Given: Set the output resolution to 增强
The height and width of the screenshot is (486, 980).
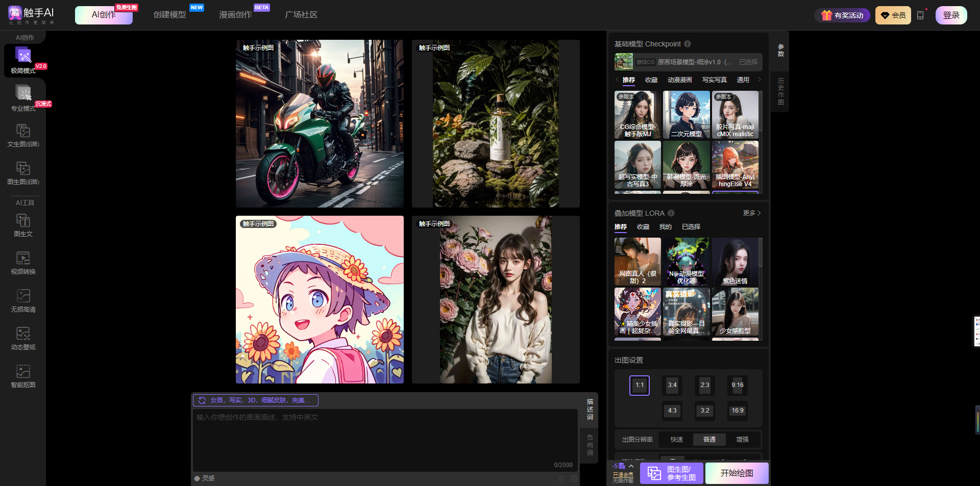Looking at the screenshot, I should click(742, 439).
